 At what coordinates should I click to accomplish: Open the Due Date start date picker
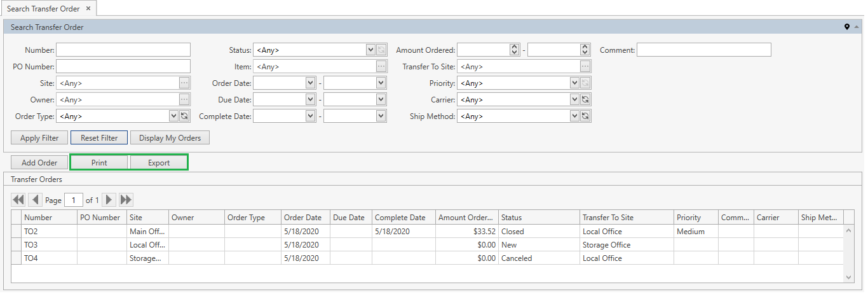310,100
